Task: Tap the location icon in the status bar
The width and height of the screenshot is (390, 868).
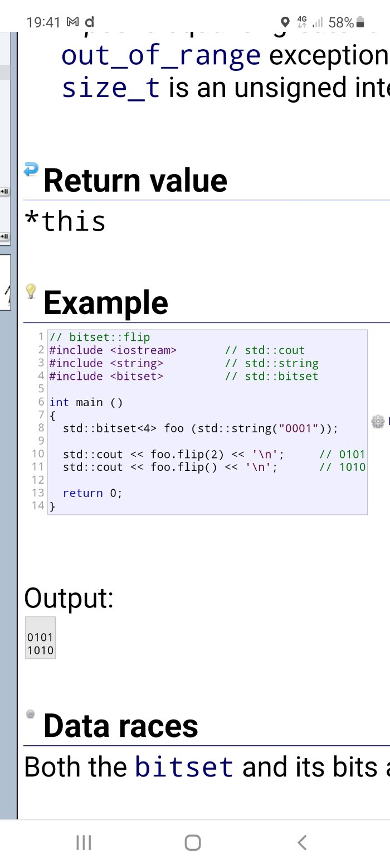Action: coord(285,22)
